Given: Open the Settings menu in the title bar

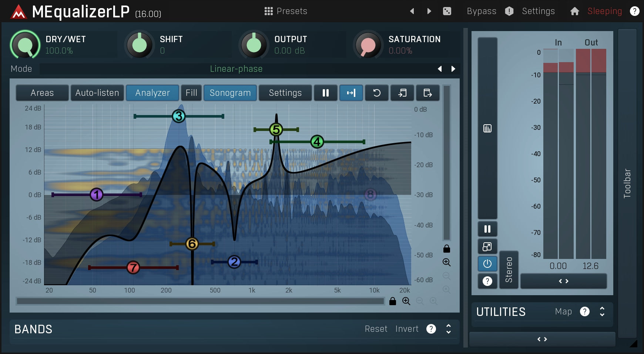Looking at the screenshot, I should [538, 11].
